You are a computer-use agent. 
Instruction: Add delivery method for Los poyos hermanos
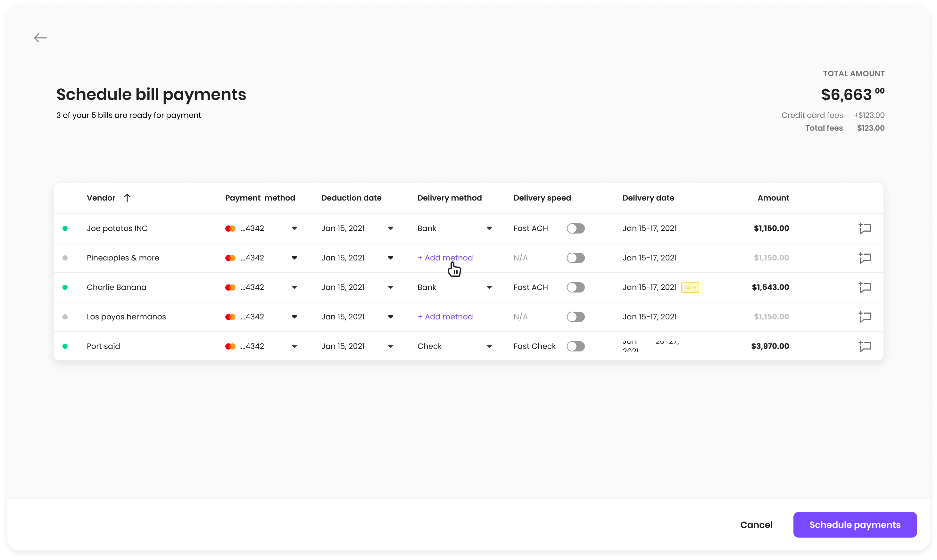point(445,317)
